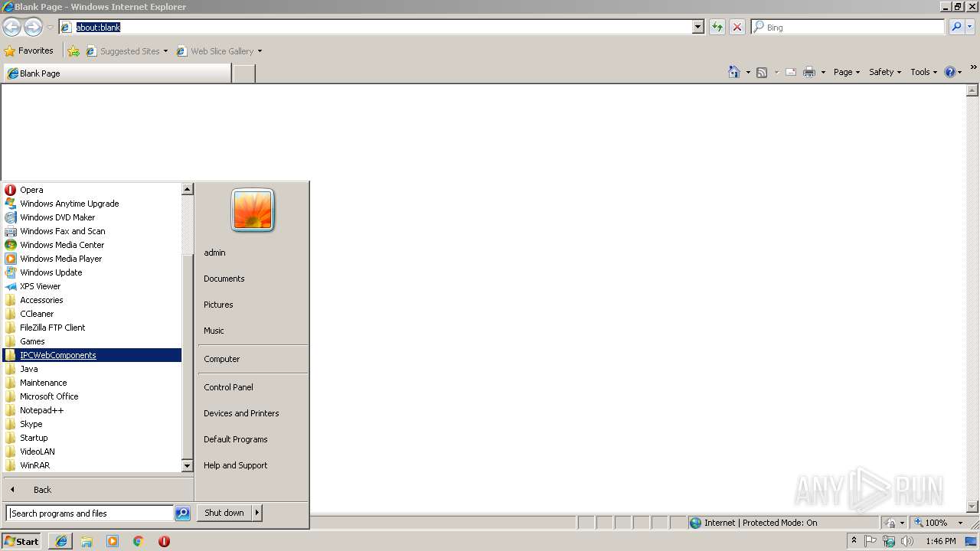Viewport: 980px width, 551px height.
Task: Click the Home icon in command bar
Action: (734, 72)
